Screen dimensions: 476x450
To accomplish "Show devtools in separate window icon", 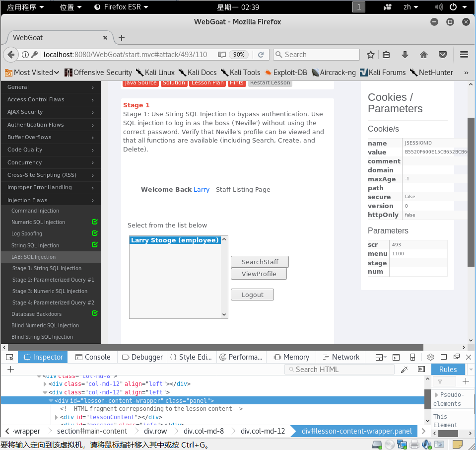I will pyautogui.click(x=456, y=357).
